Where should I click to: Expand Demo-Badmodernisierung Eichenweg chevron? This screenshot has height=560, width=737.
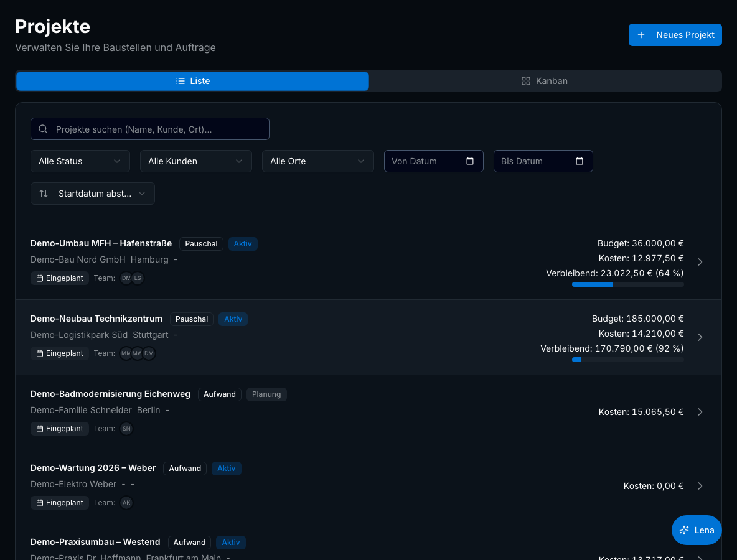coord(700,411)
